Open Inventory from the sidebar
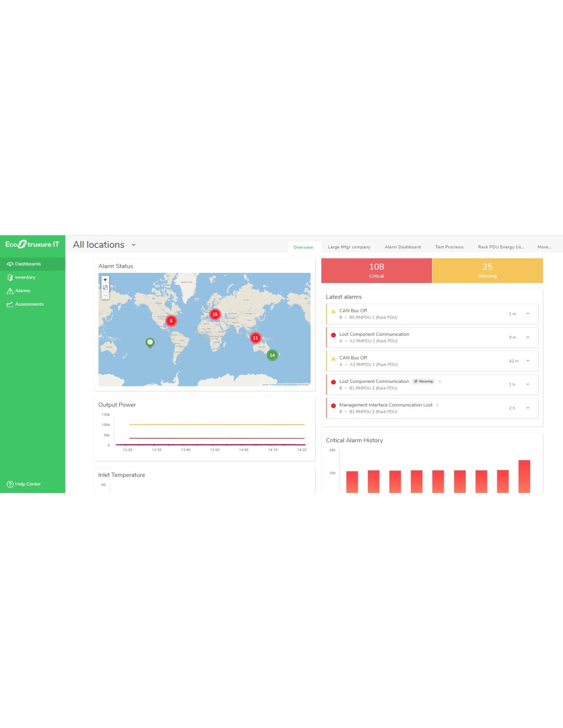Viewport: 563px width, 728px height. [25, 277]
